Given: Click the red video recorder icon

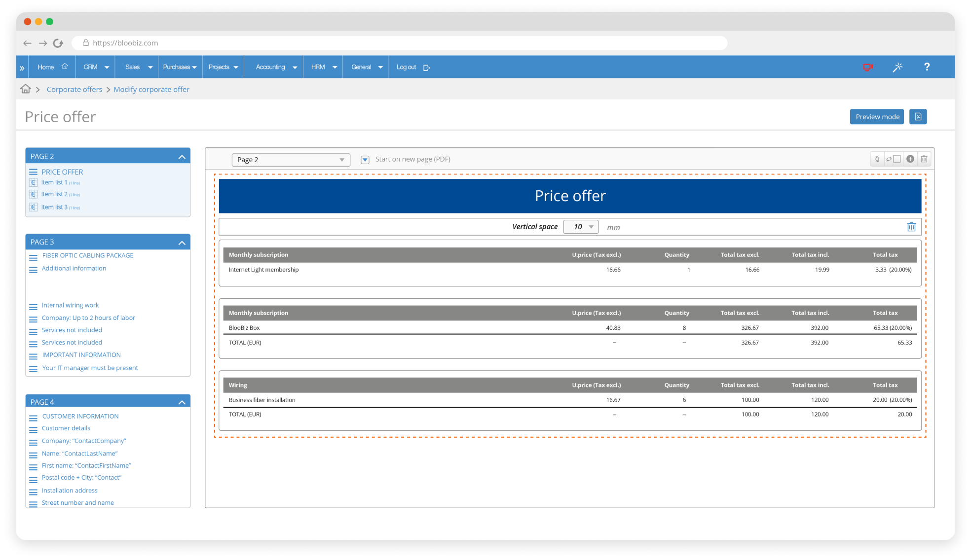Looking at the screenshot, I should point(868,67).
